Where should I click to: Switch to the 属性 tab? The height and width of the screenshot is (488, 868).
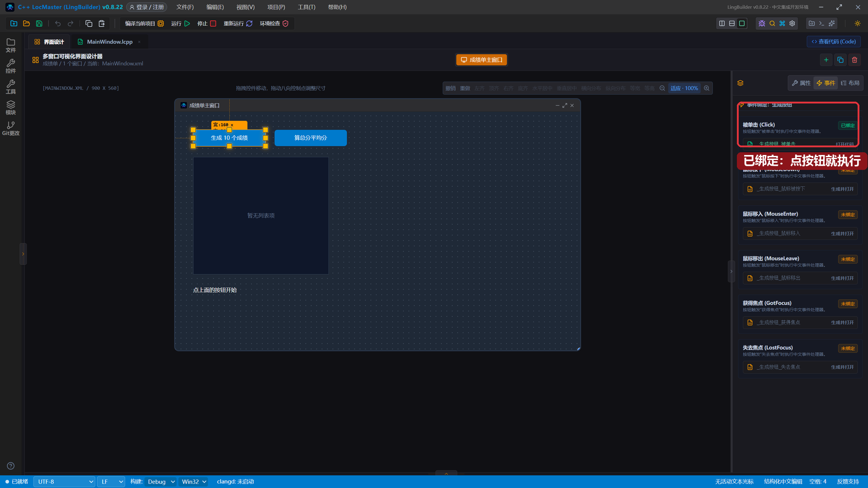click(x=801, y=83)
